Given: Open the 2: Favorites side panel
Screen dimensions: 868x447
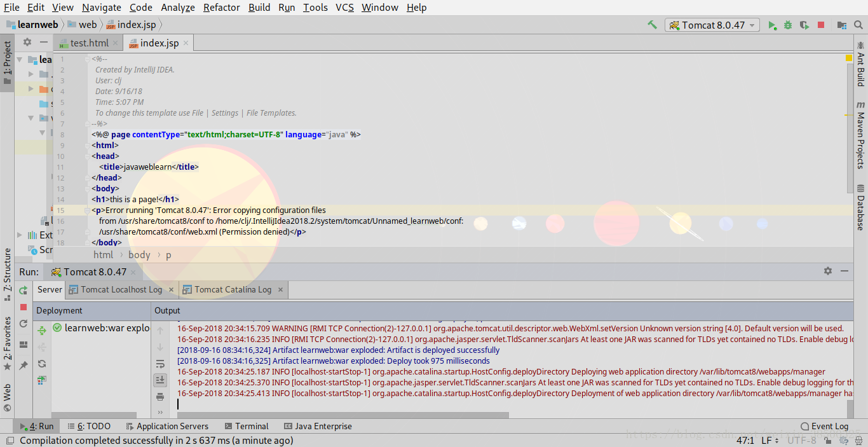Looking at the screenshot, I should pos(7,343).
